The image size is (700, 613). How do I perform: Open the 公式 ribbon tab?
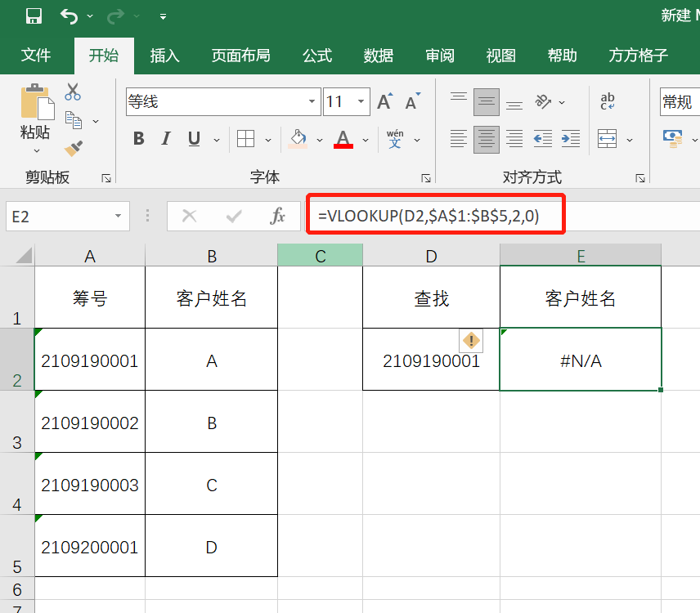click(x=316, y=56)
